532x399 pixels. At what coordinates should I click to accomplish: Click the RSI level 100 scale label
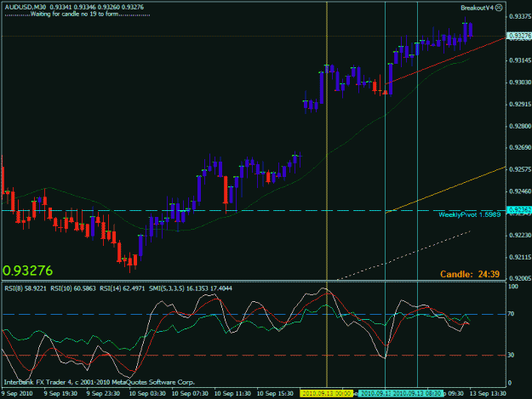point(513,287)
